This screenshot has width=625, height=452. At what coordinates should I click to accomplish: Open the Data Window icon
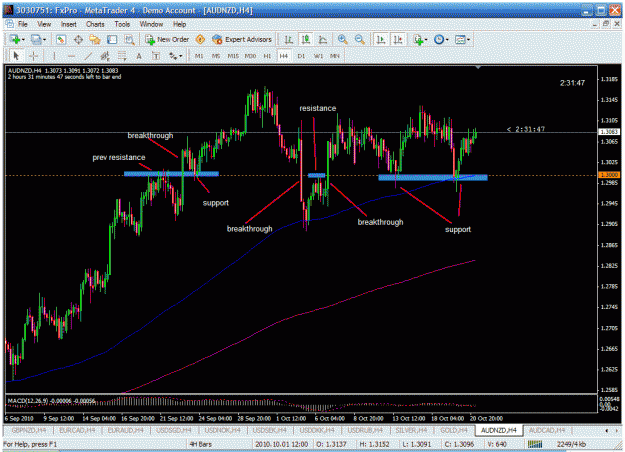tap(78, 39)
